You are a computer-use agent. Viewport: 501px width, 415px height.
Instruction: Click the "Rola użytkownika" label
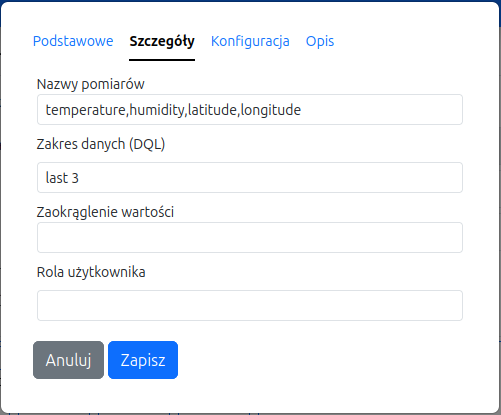tap(91, 272)
